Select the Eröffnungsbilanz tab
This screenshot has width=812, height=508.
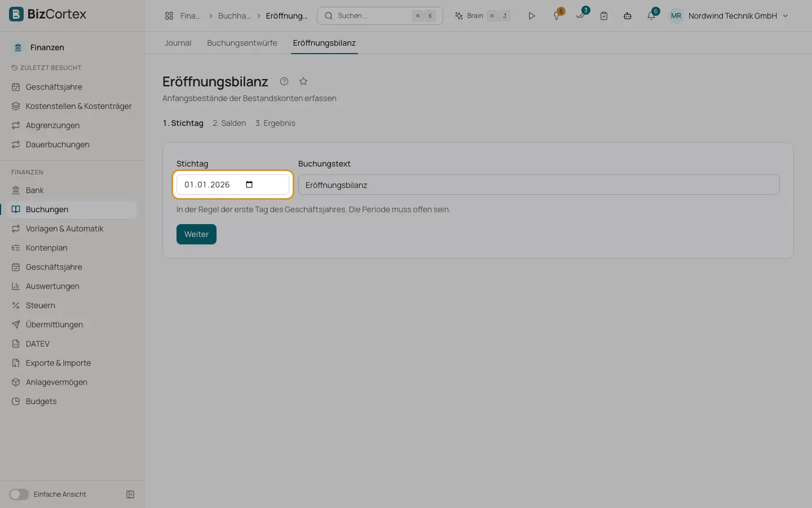324,43
